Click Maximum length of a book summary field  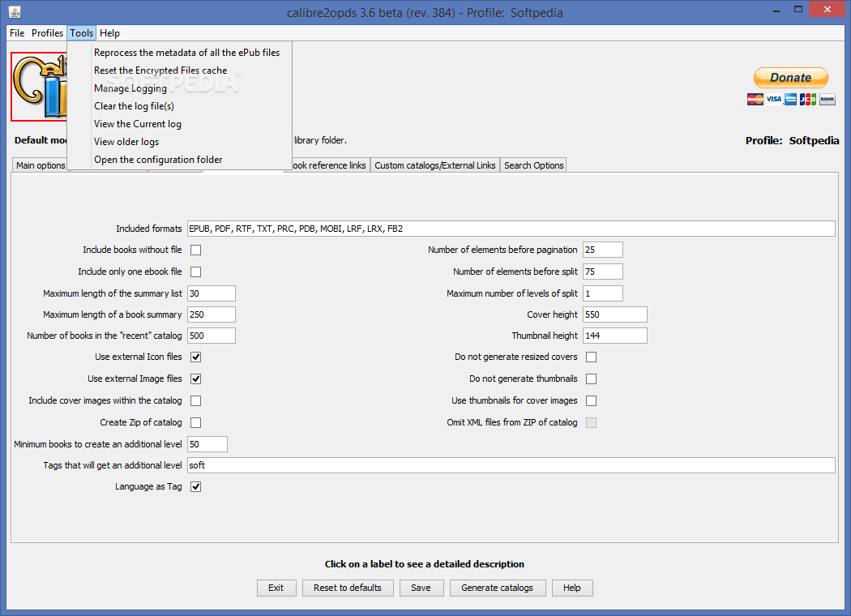211,314
